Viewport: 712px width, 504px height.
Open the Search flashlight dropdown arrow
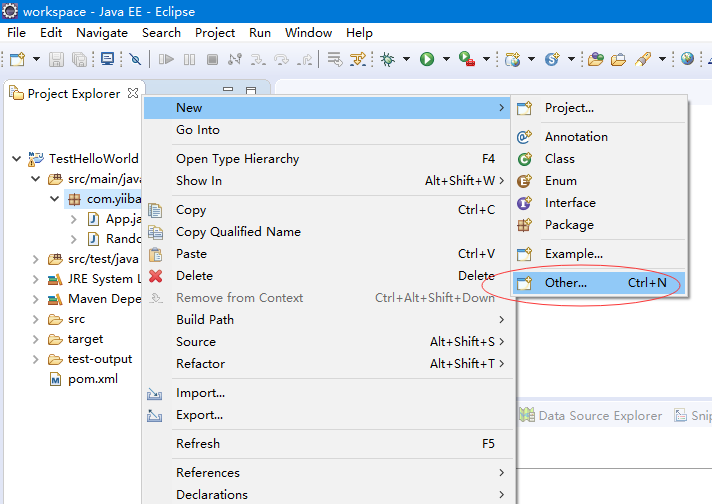[x=663, y=59]
